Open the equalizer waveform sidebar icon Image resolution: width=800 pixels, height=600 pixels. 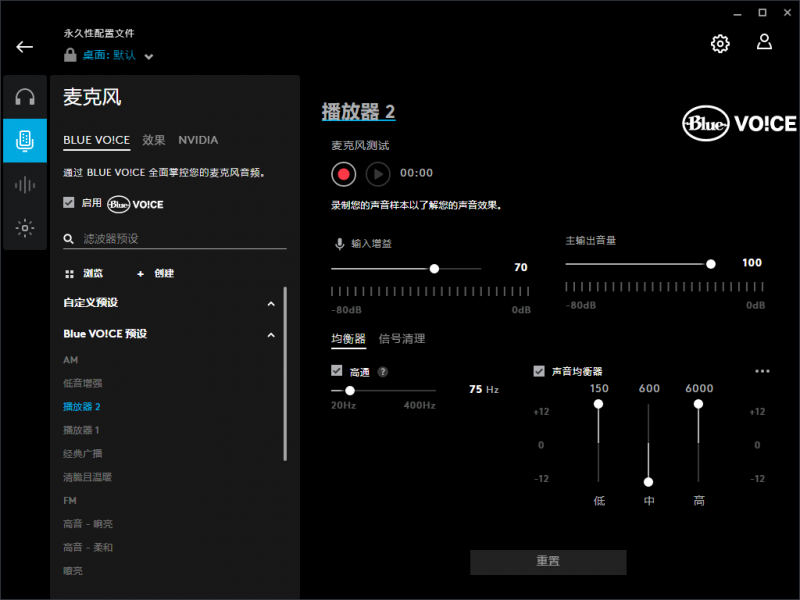(25, 185)
